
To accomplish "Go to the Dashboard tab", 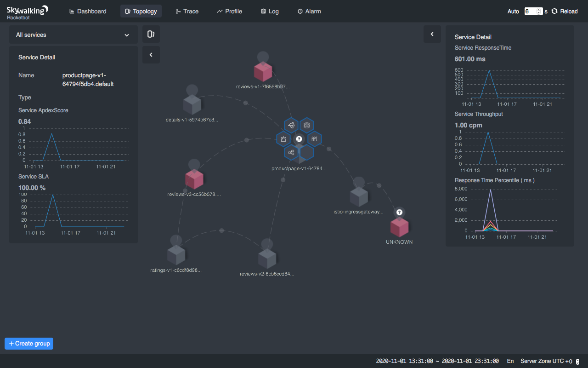I will tap(88, 11).
